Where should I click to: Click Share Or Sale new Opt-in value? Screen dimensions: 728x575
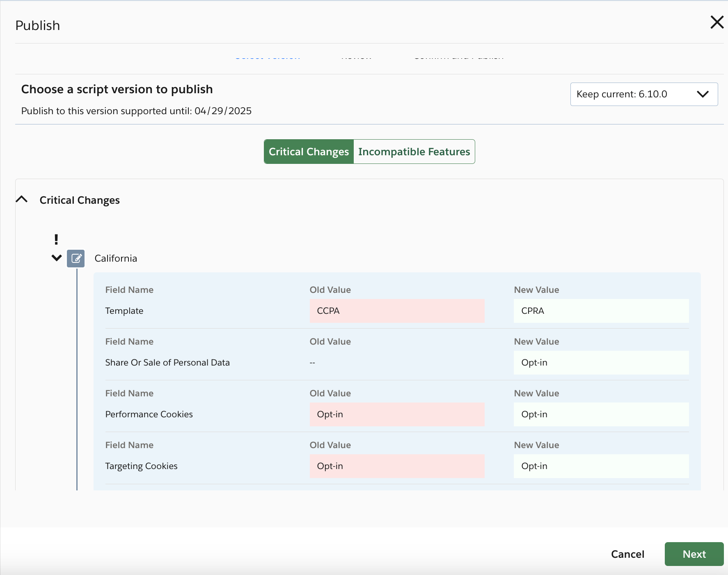601,363
